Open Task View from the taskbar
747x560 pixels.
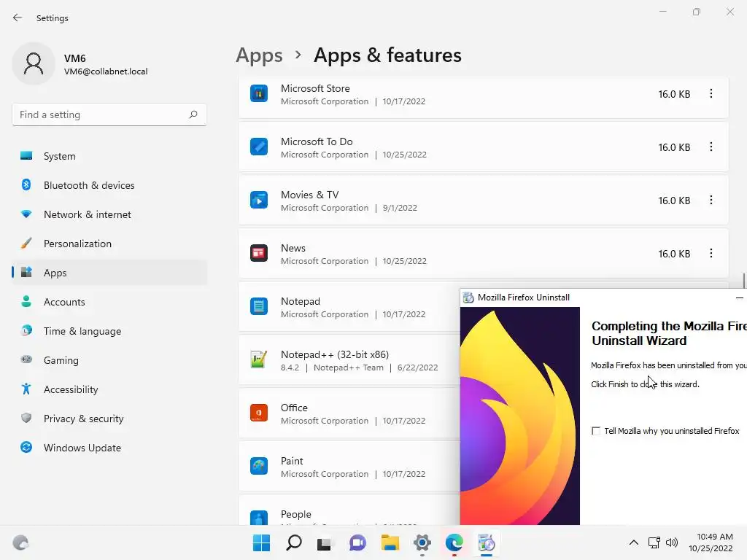(x=325, y=542)
